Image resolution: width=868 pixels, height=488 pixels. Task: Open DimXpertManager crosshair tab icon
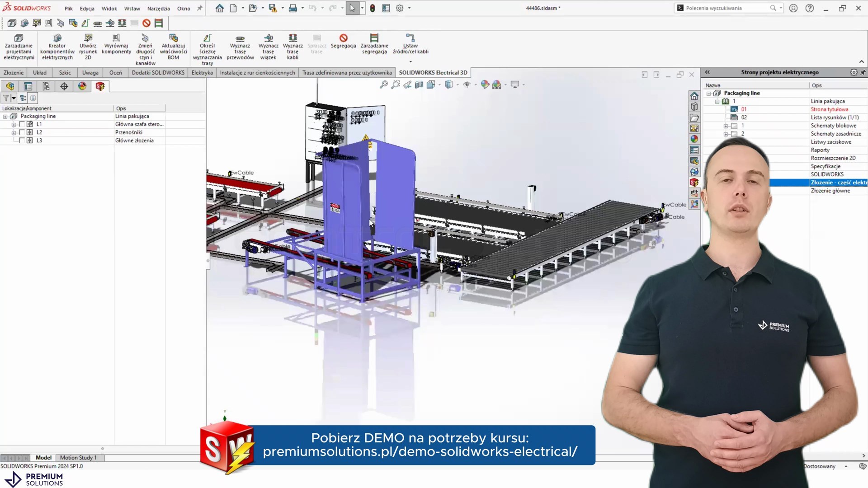[x=64, y=86]
